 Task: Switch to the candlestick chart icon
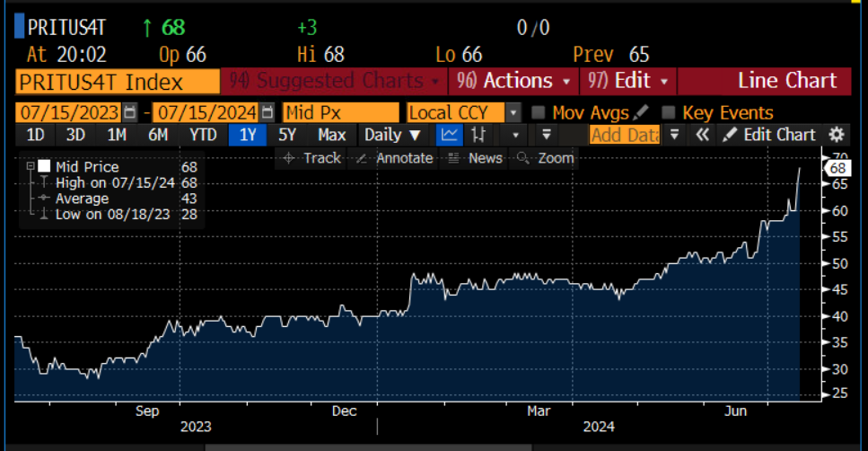pos(478,135)
